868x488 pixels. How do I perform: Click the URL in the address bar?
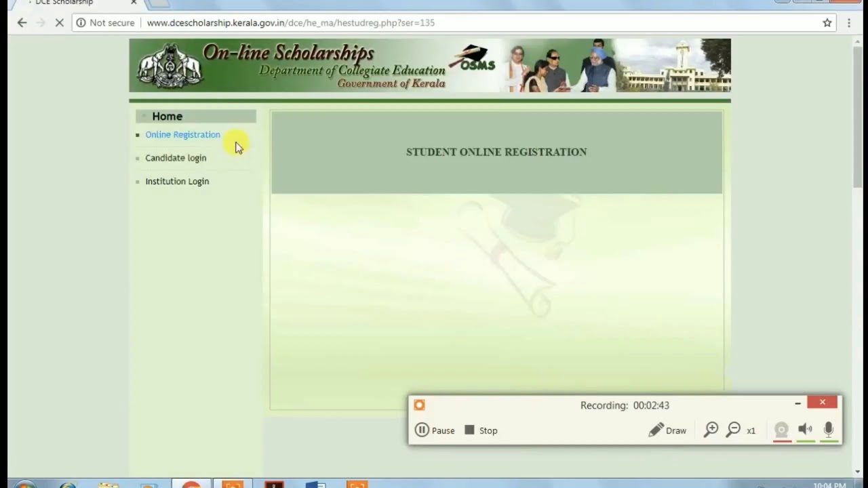pyautogui.click(x=290, y=23)
